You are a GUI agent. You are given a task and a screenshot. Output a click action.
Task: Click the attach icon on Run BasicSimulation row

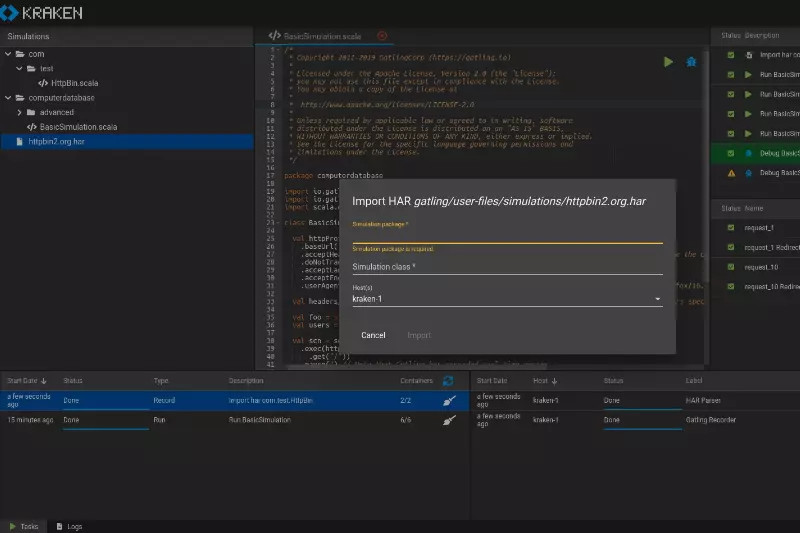(x=449, y=420)
